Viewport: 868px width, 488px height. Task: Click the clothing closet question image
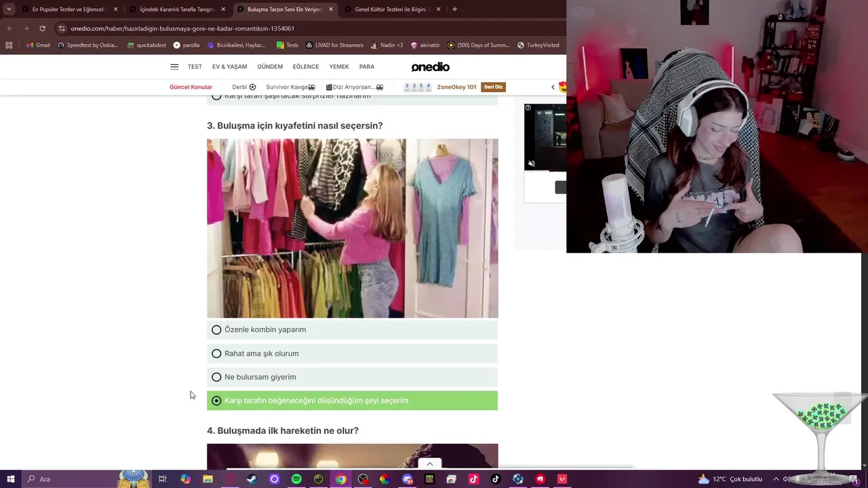[x=352, y=228]
